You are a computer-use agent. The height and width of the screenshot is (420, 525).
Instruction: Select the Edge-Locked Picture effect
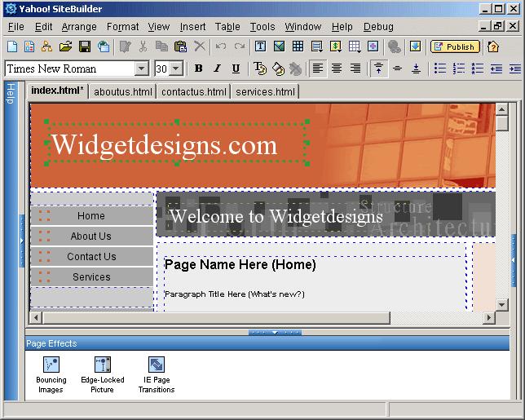click(103, 365)
